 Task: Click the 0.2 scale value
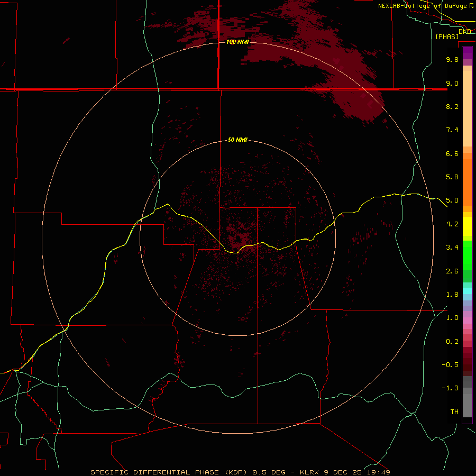point(452,342)
